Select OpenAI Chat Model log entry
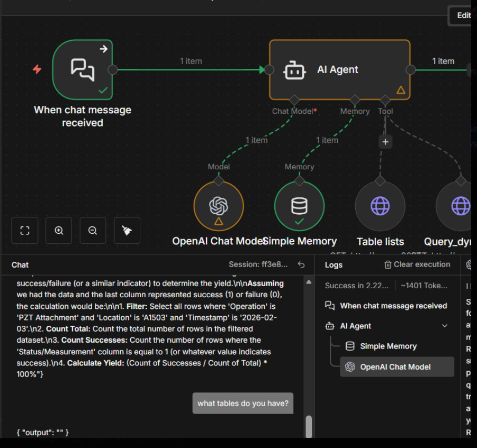The height and width of the screenshot is (448, 477). (x=395, y=367)
